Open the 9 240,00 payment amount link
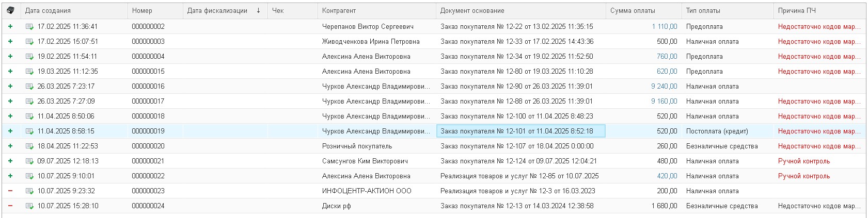868x218 pixels. pos(664,86)
